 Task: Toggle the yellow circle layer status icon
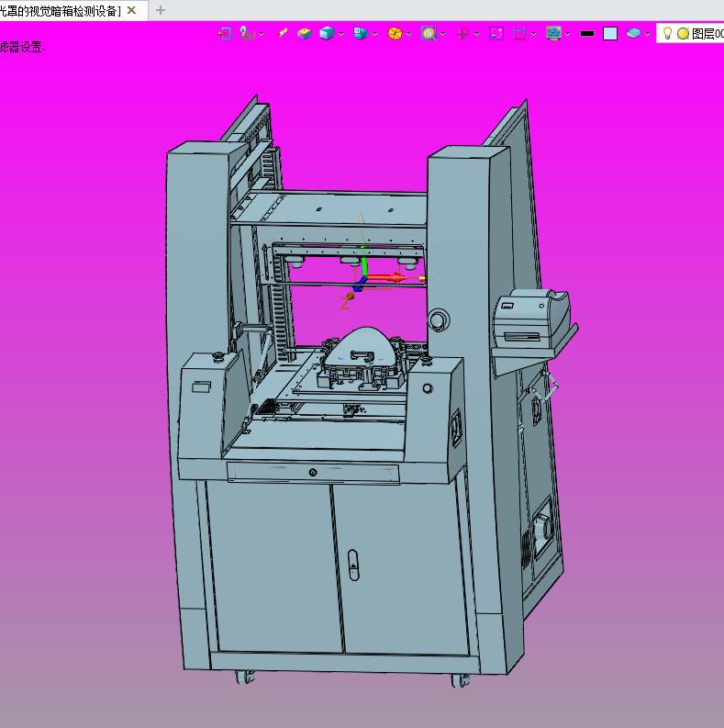click(x=683, y=33)
